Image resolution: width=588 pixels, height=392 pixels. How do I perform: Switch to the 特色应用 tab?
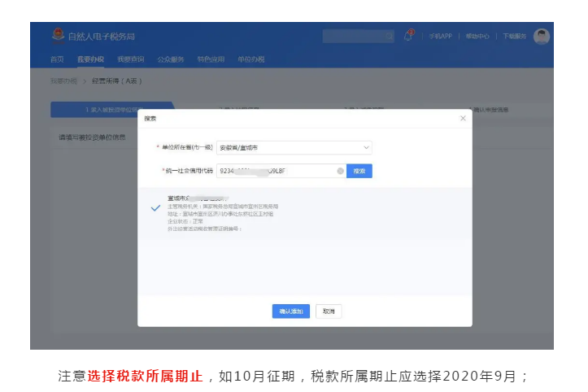pos(211,59)
